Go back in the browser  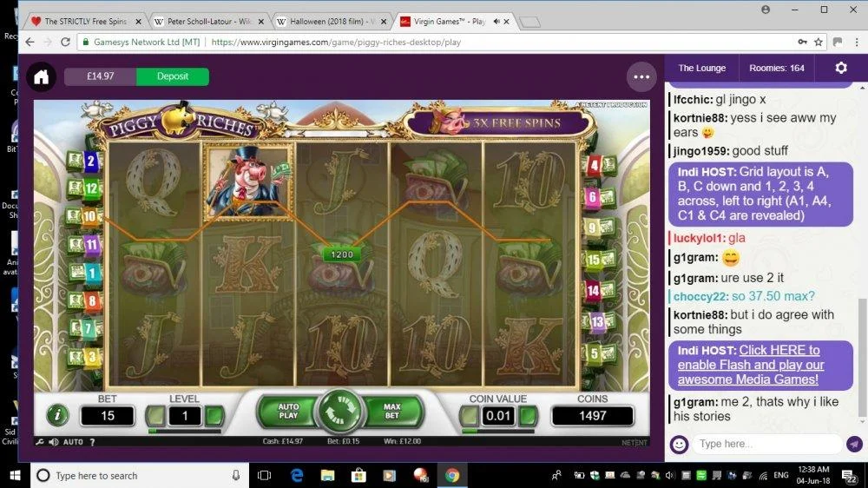[x=30, y=42]
